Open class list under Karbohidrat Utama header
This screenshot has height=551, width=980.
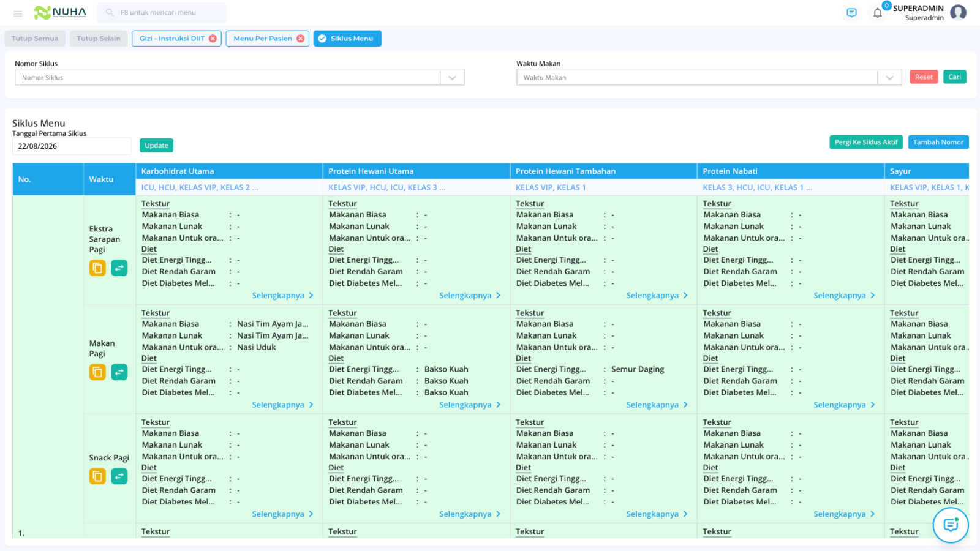tap(200, 188)
